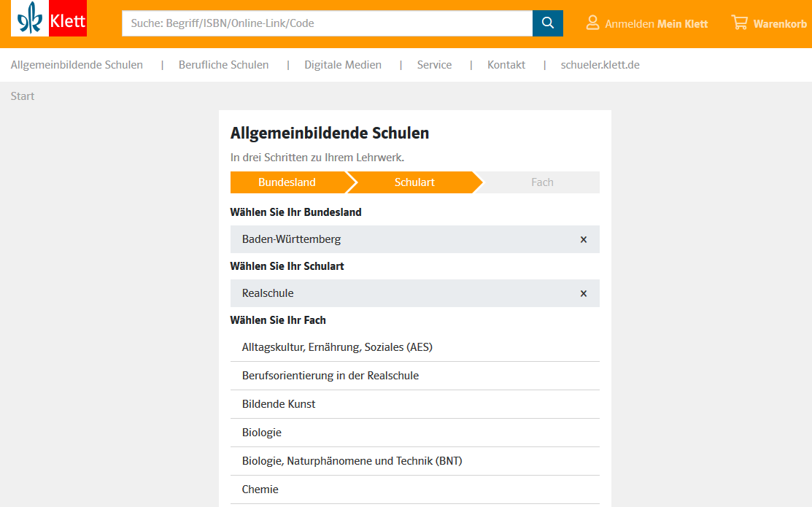Remove the Baden-Württemberg selection

(x=583, y=239)
